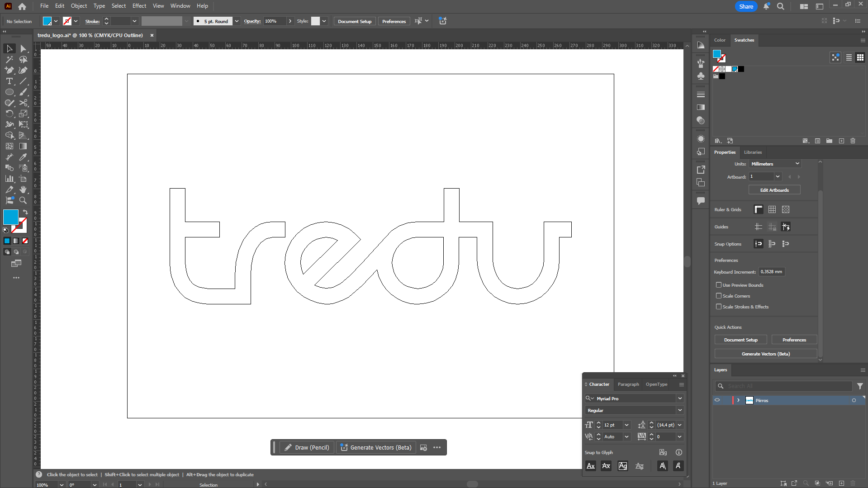The height and width of the screenshot is (488, 868).
Task: Open notifications bell icon
Action: tap(766, 6)
